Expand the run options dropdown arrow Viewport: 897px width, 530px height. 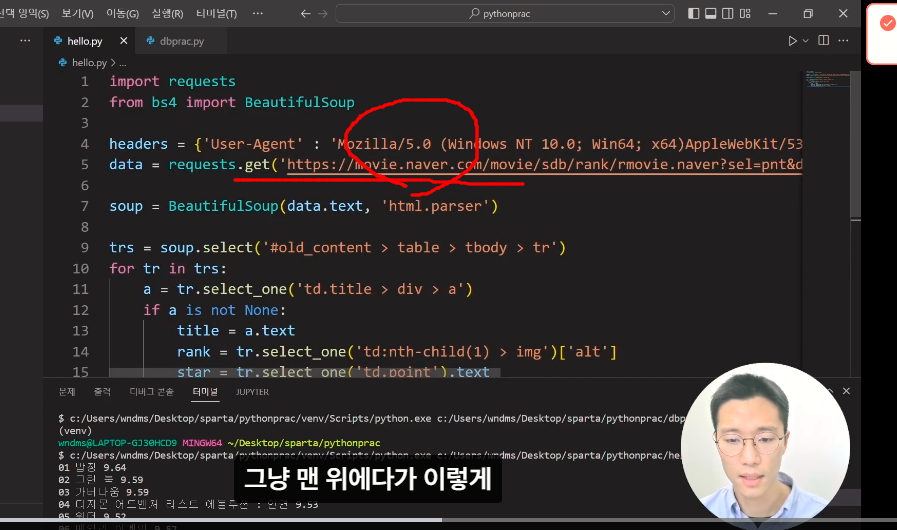click(805, 41)
